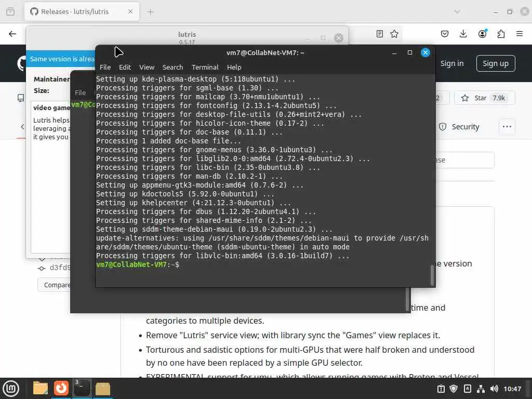Screen dimensions: 532x399
Task: Open the browser extensions icon
Action: [501, 34]
